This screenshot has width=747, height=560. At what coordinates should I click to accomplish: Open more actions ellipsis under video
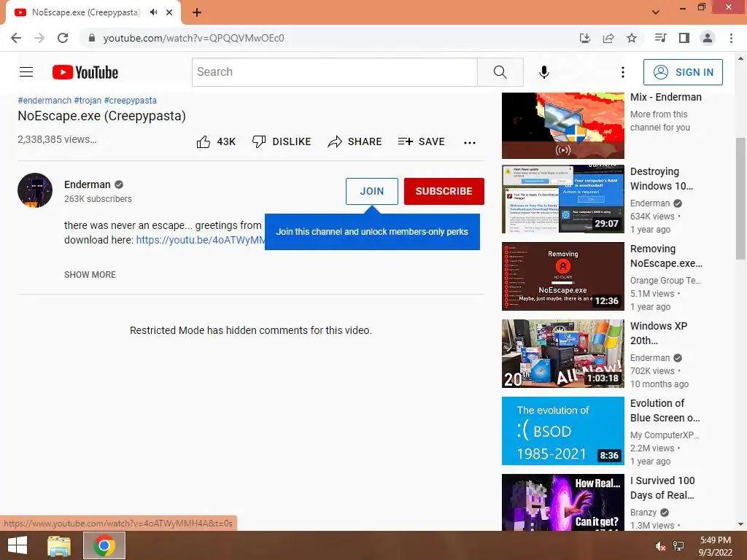pyautogui.click(x=470, y=142)
